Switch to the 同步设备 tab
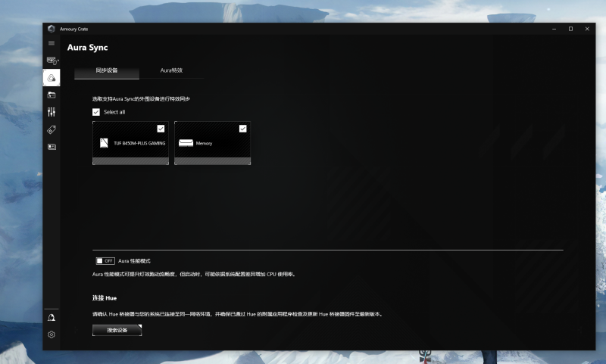The height and width of the screenshot is (364, 606). pos(107,70)
